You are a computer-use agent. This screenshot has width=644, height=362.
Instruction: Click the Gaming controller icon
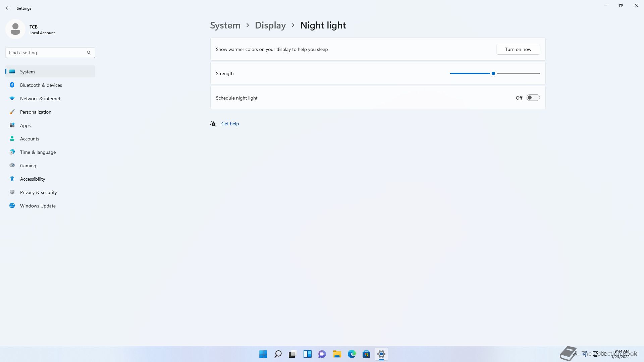point(12,166)
